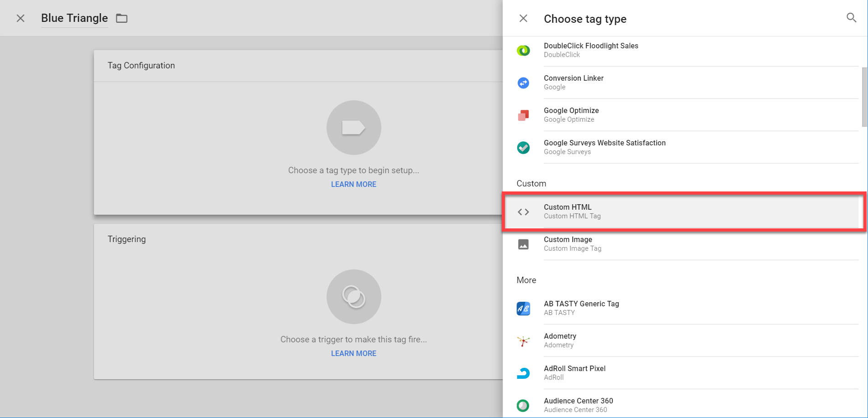Click the AdRoll Smart Pixel icon
The image size is (868, 418).
(523, 373)
